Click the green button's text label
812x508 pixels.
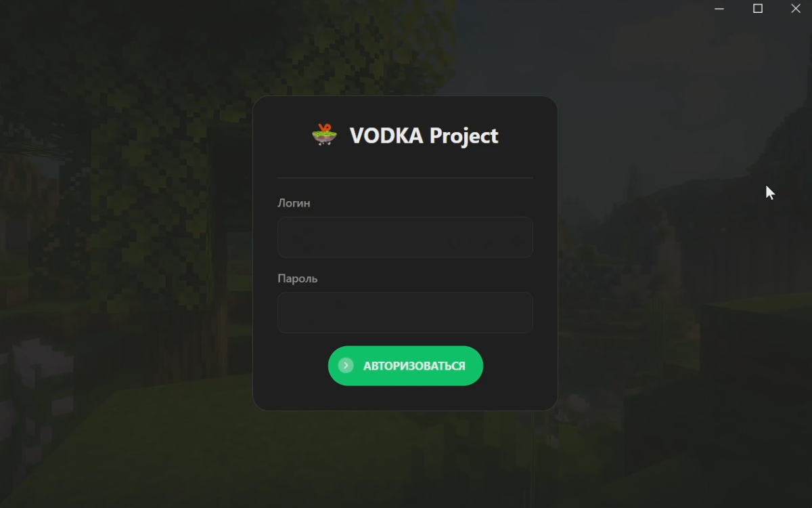414,366
